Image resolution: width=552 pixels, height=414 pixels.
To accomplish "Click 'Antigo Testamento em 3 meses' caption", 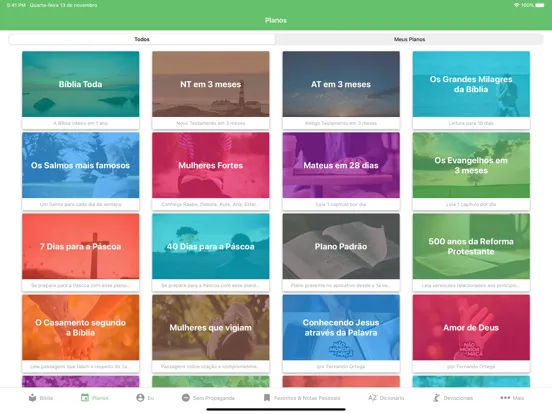I will pos(341,123).
